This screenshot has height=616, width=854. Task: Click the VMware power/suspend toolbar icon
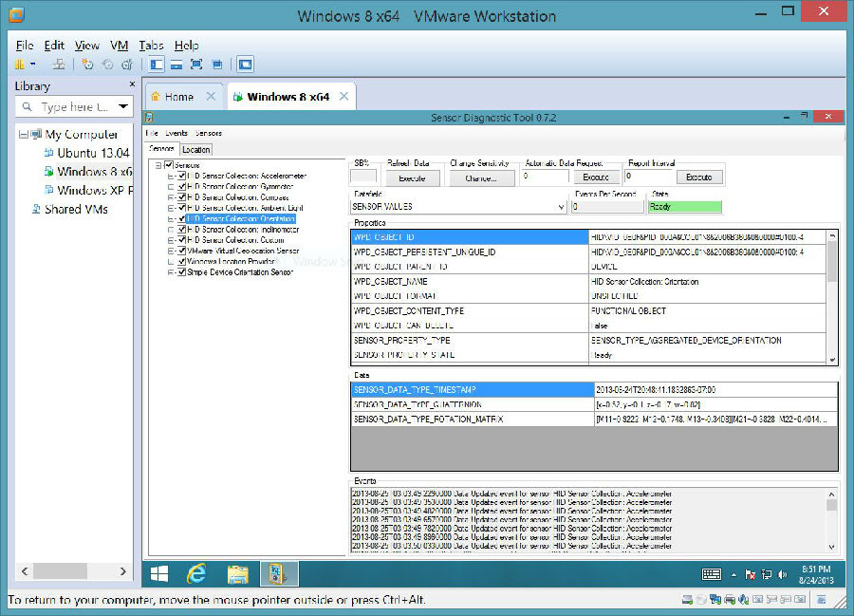(x=19, y=65)
